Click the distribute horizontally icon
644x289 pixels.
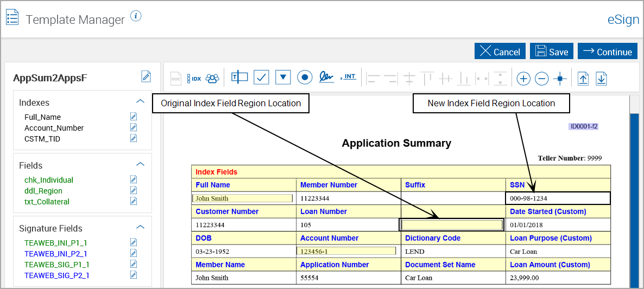(482, 78)
